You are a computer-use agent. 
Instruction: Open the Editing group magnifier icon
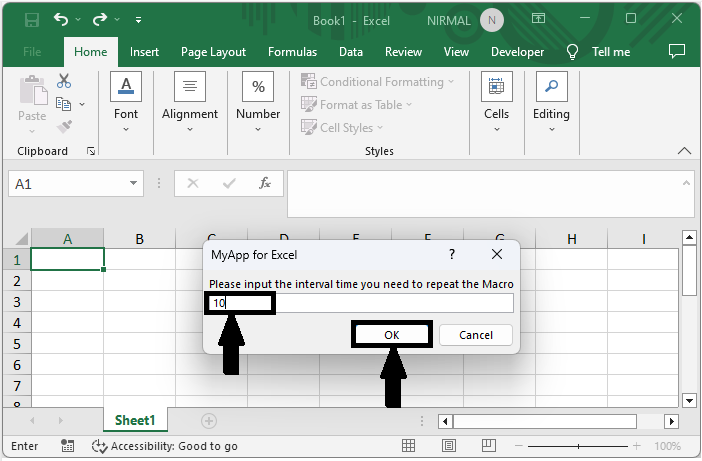[551, 87]
